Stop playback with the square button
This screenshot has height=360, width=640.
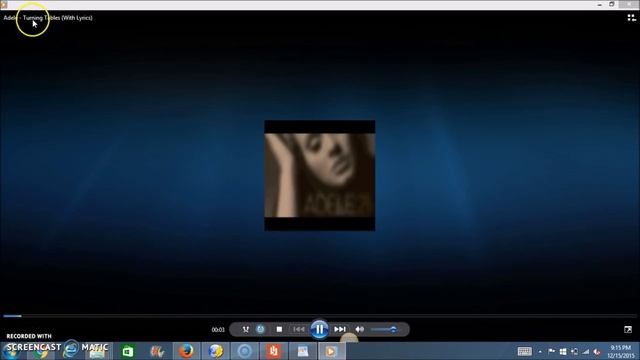pos(279,329)
